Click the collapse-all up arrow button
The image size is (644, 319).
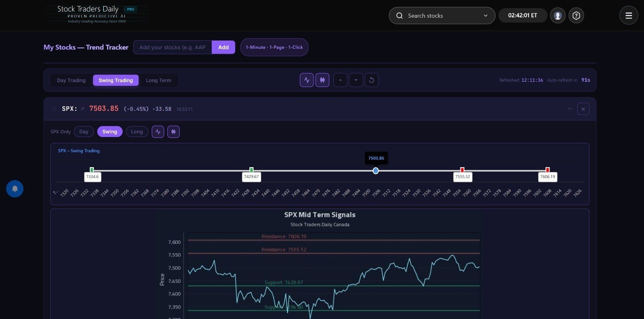tap(340, 80)
